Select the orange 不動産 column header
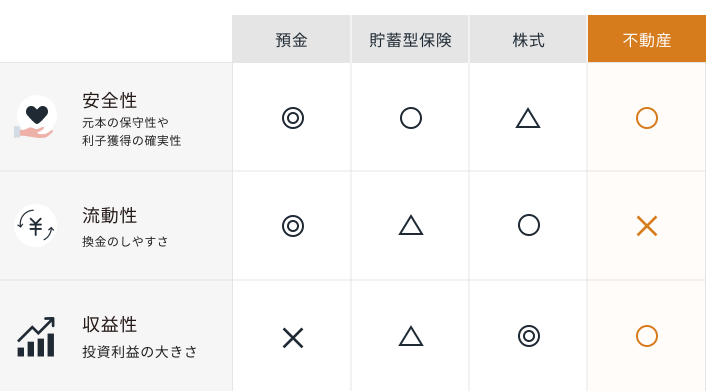710x391 pixels. tap(647, 38)
